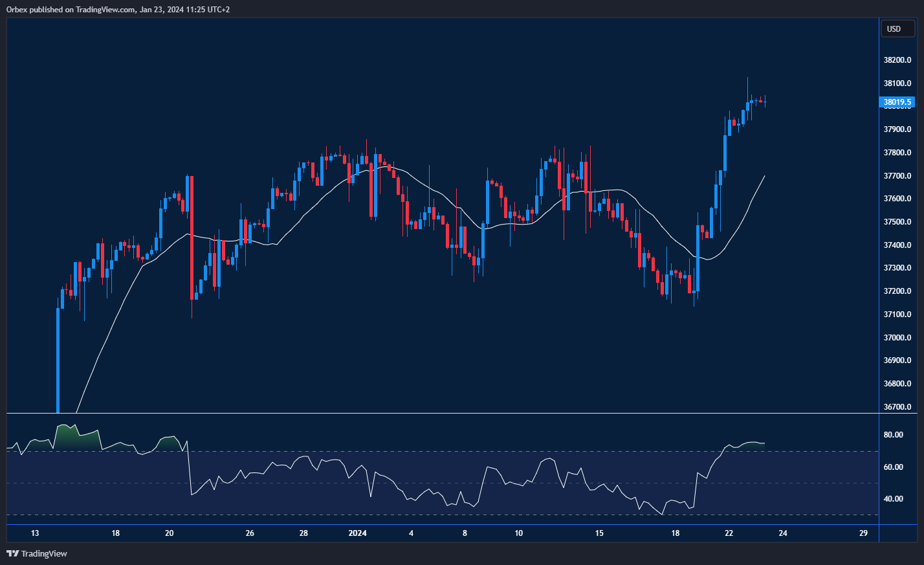Screen dimensions: 924x565
Task: Select date label 29 on the time axis
Action: click(863, 533)
